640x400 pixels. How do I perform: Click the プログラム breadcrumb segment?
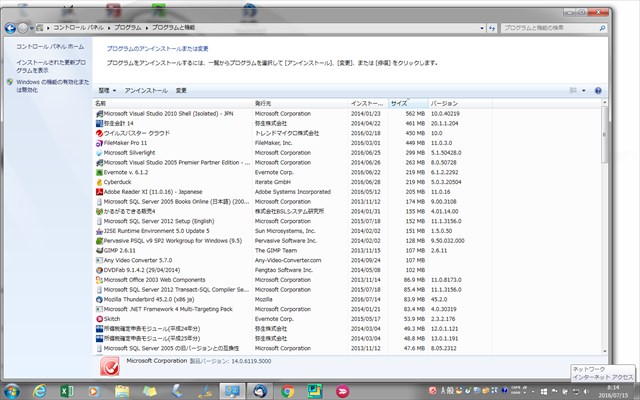pos(128,28)
